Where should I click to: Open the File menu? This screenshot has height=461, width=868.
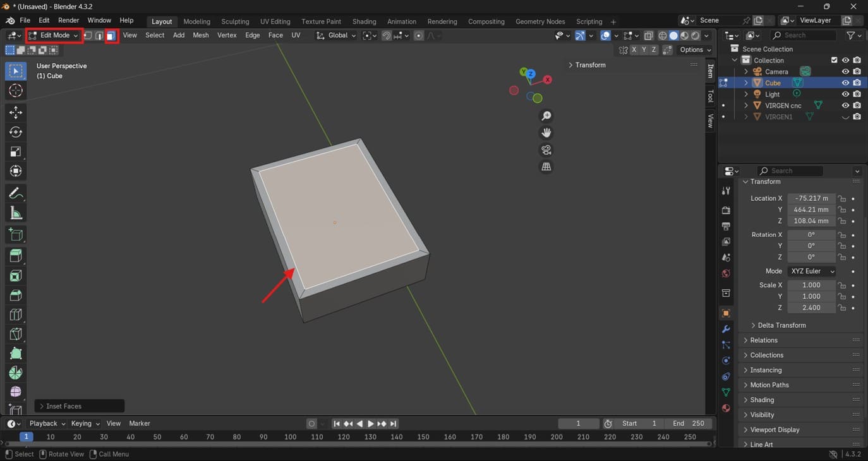click(25, 21)
